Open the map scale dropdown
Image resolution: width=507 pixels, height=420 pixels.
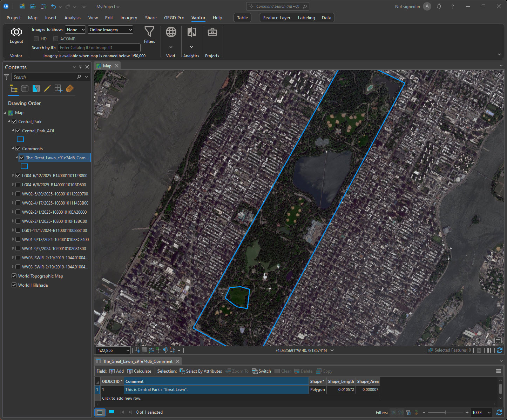click(x=128, y=351)
